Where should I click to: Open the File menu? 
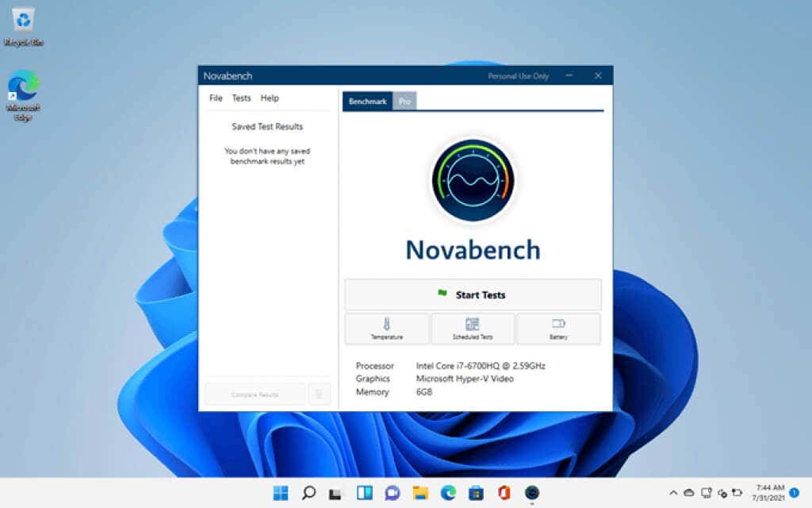click(216, 98)
